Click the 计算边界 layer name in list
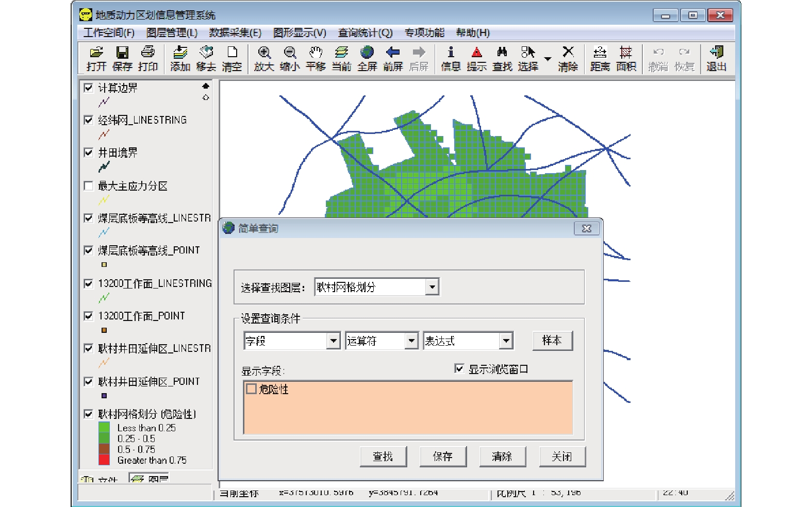The image size is (812, 507). point(118,88)
